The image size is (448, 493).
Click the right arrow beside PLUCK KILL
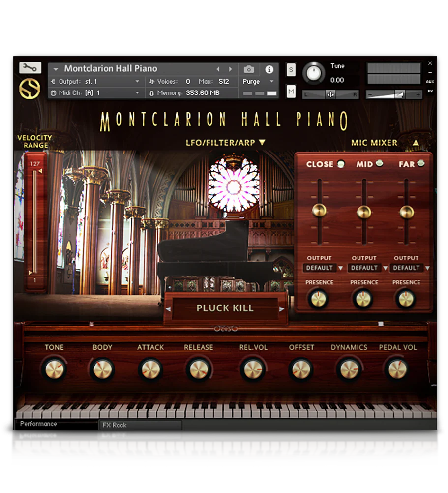(x=282, y=308)
